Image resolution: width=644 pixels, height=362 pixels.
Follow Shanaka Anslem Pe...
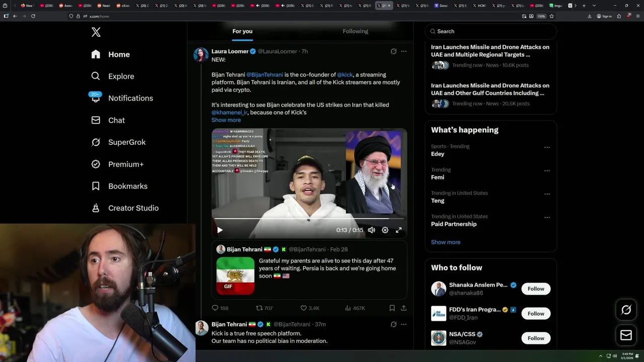536,289
